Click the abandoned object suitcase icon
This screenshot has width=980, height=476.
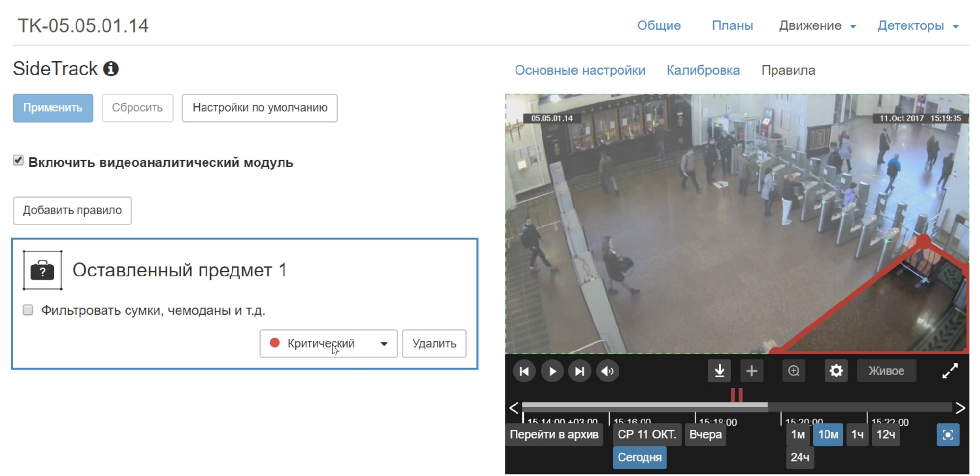tap(43, 270)
